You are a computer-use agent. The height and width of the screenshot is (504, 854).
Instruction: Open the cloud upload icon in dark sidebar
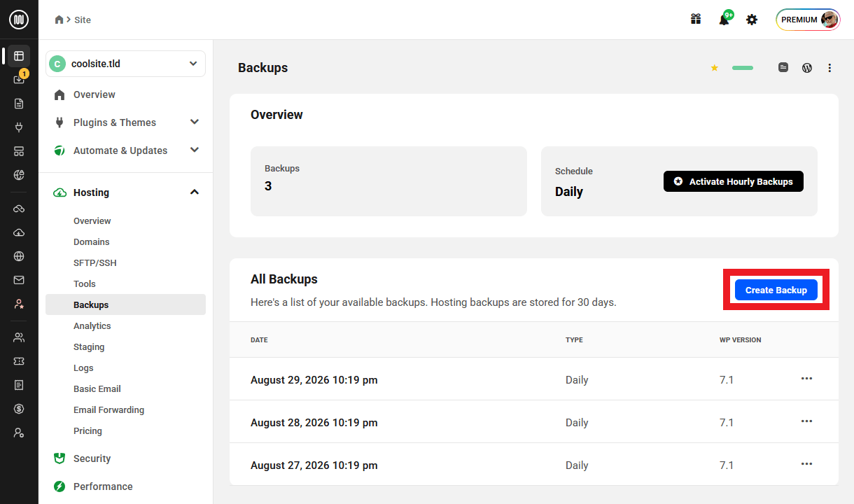pyautogui.click(x=19, y=232)
